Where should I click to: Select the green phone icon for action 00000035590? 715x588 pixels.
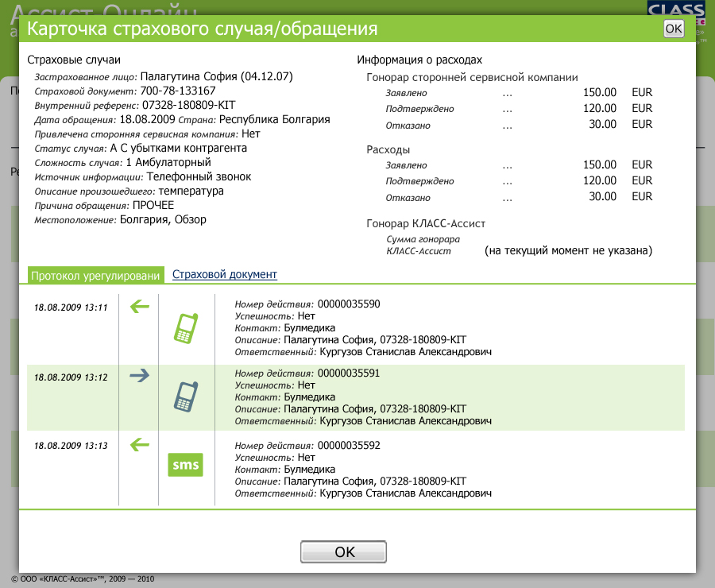point(184,327)
